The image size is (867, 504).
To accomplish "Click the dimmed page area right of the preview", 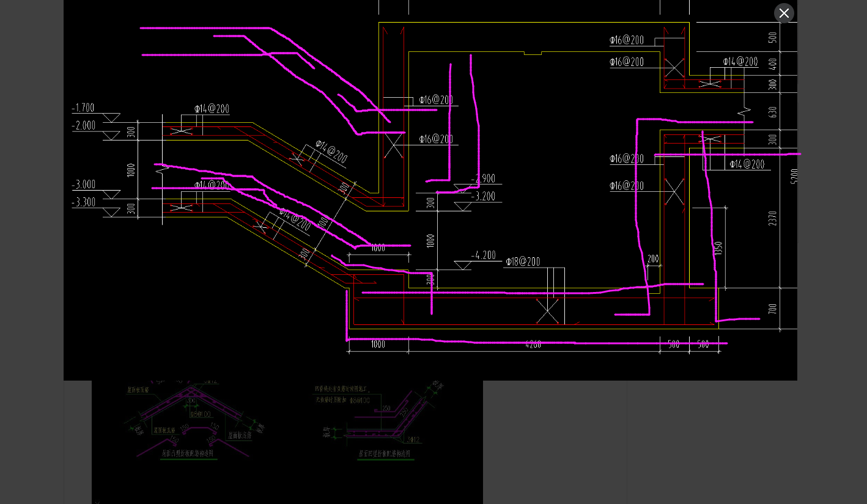I will 832,252.
